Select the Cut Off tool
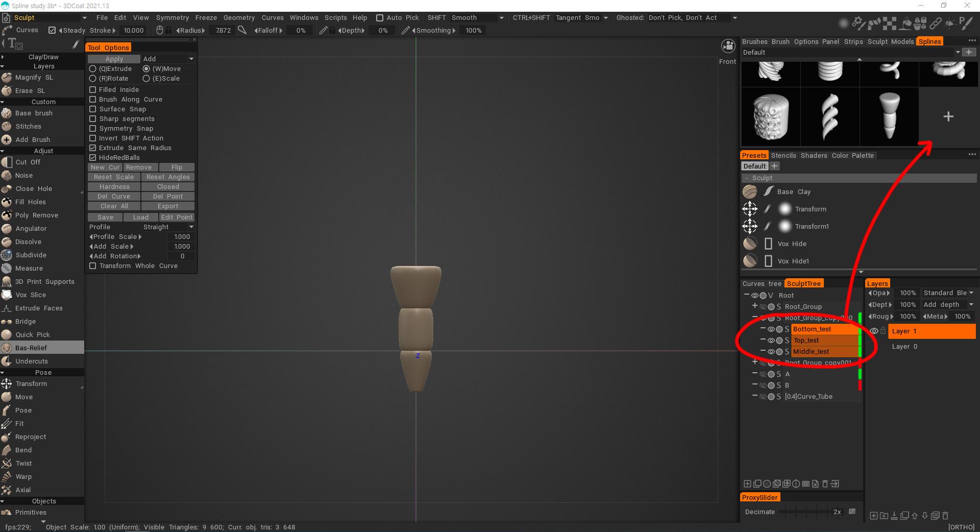The height and width of the screenshot is (532, 980). coord(28,162)
